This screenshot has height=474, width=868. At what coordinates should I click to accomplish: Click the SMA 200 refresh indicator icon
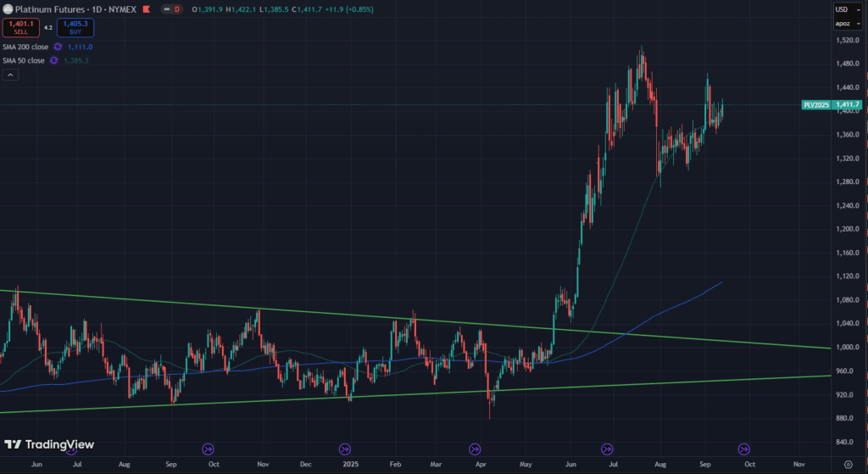point(58,47)
